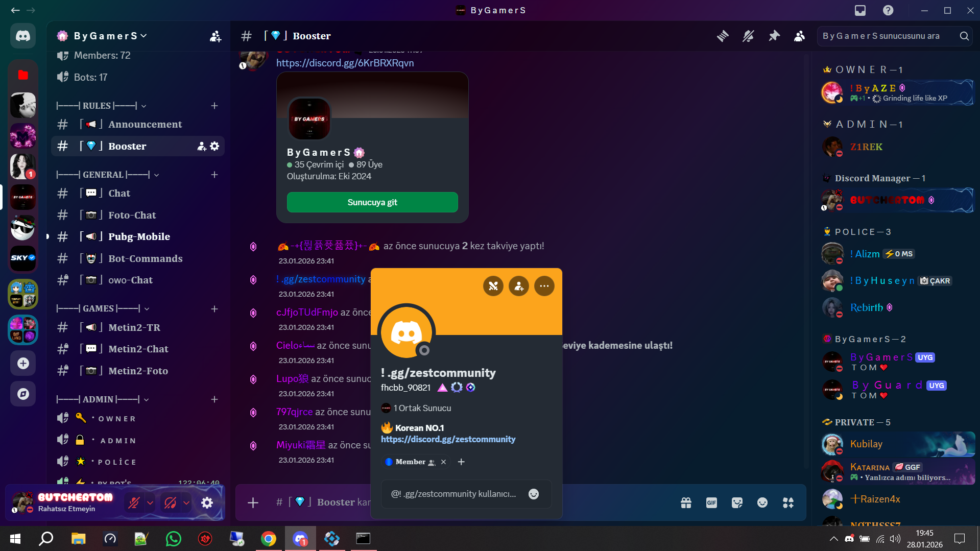
Task: Open the Threads icon in channel header
Action: click(x=723, y=36)
